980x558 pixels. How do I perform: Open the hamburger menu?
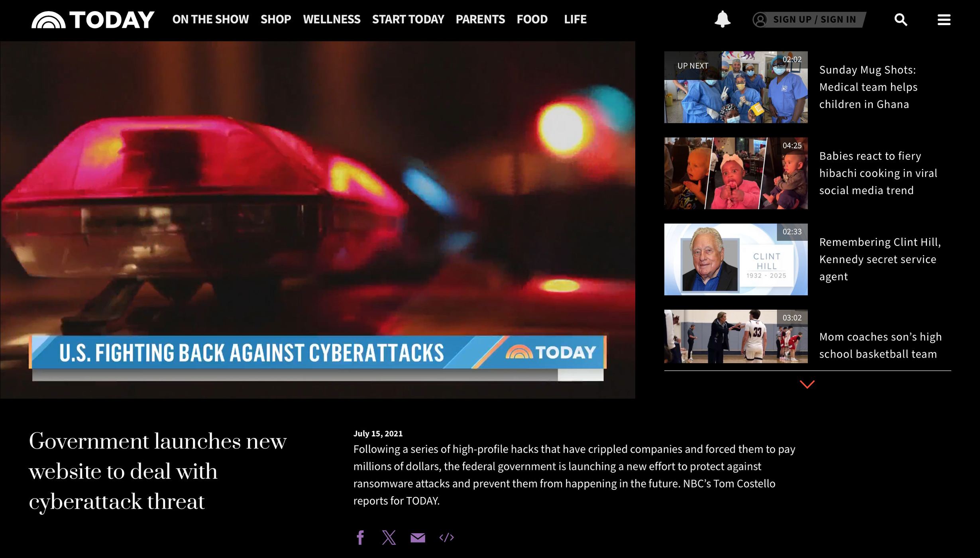pos(944,20)
